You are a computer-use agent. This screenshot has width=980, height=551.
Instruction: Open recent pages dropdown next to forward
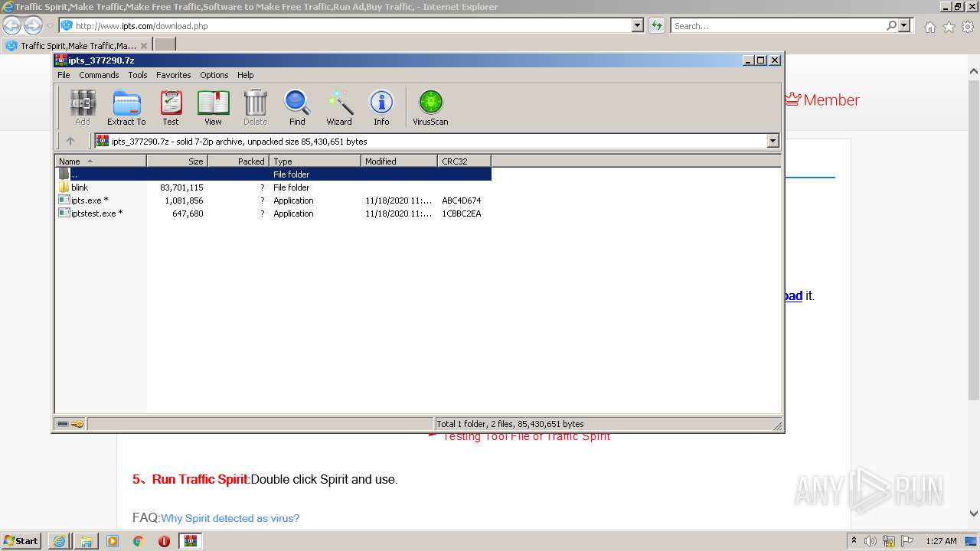(50, 25)
